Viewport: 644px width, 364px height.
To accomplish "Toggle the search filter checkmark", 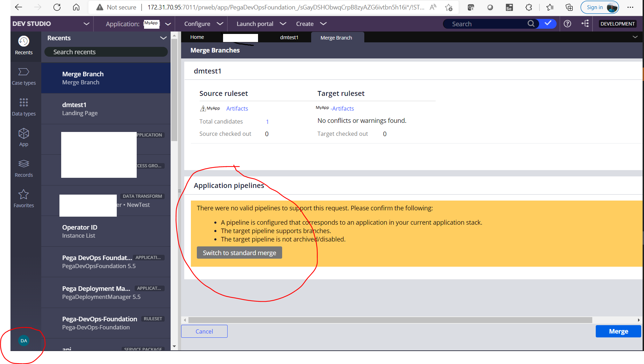I will (x=547, y=23).
